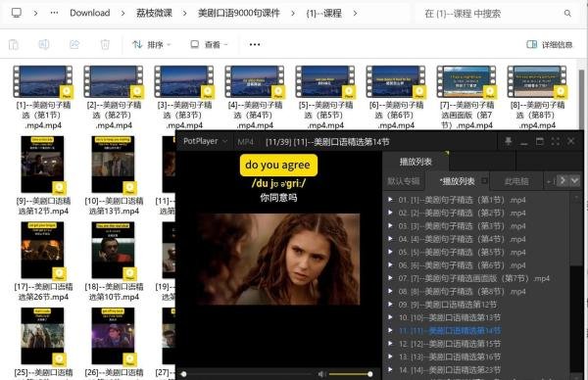Click the Share icon in Explorer toolbar
Image resolution: width=588 pixels, height=380 pixels.
click(x=74, y=45)
